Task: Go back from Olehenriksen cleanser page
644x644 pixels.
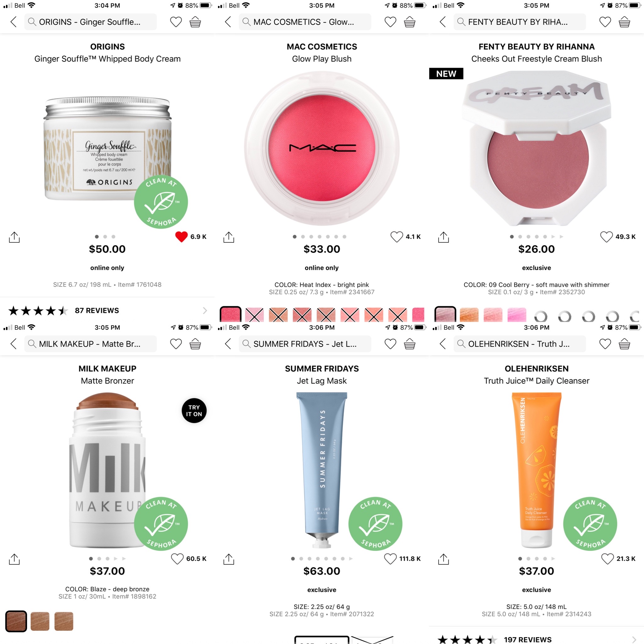Action: click(x=443, y=344)
